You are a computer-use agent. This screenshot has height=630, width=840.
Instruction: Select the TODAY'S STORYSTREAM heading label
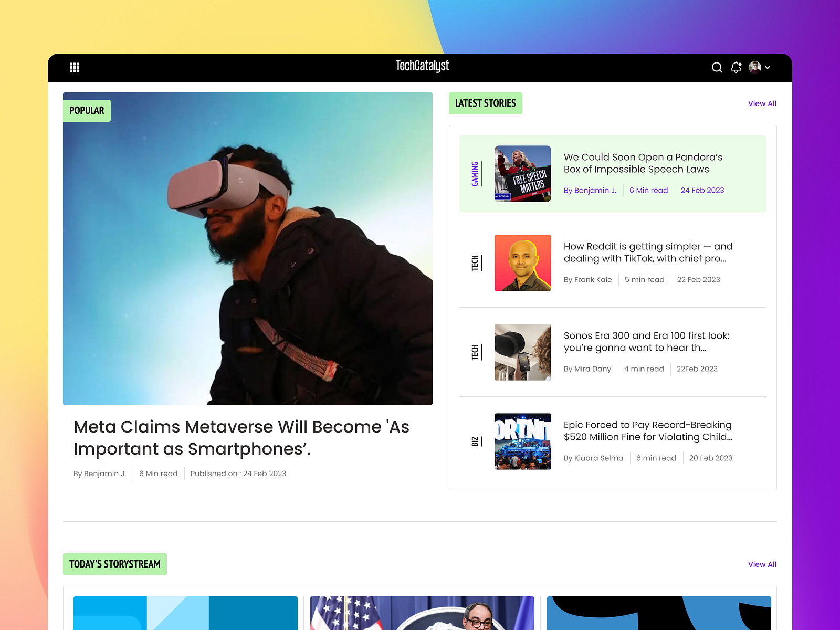click(x=115, y=564)
